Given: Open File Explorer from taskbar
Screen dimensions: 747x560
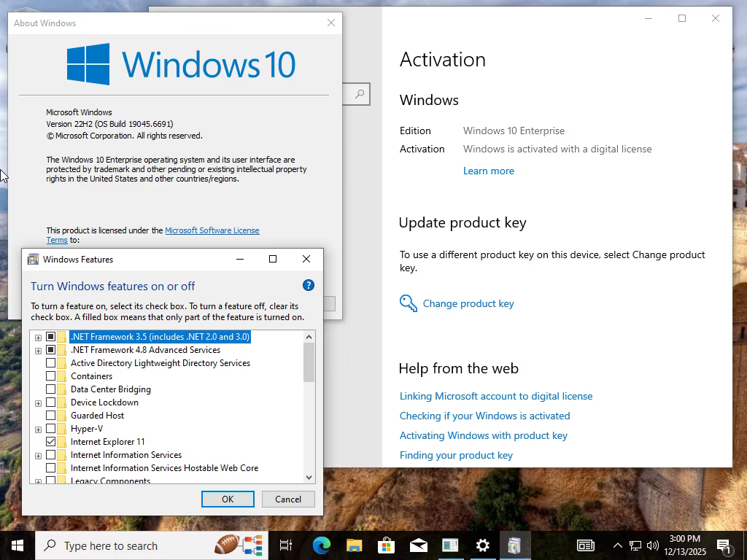Looking at the screenshot, I should [x=354, y=545].
